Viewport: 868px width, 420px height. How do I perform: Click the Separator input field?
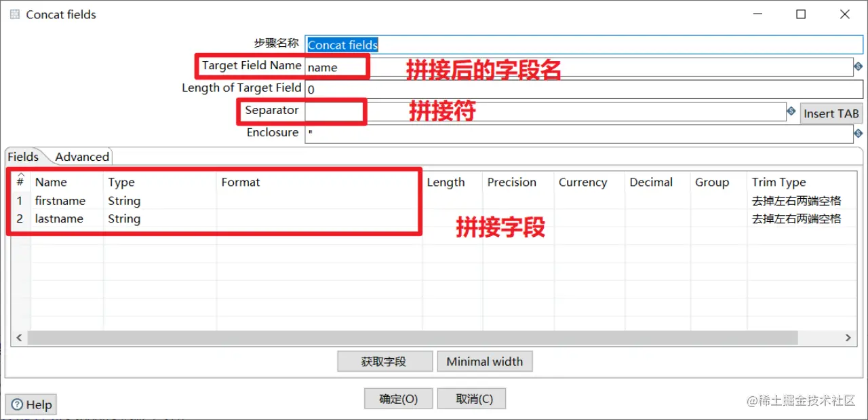pos(545,111)
